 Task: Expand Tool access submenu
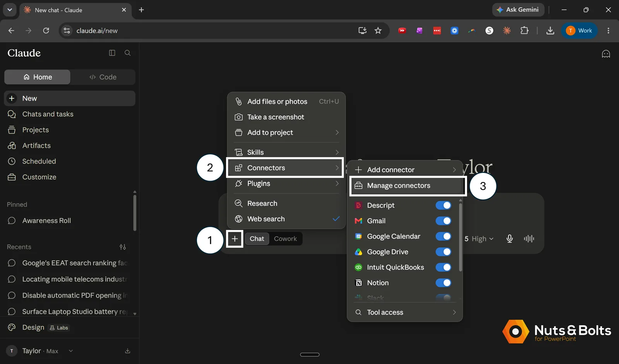point(405,312)
